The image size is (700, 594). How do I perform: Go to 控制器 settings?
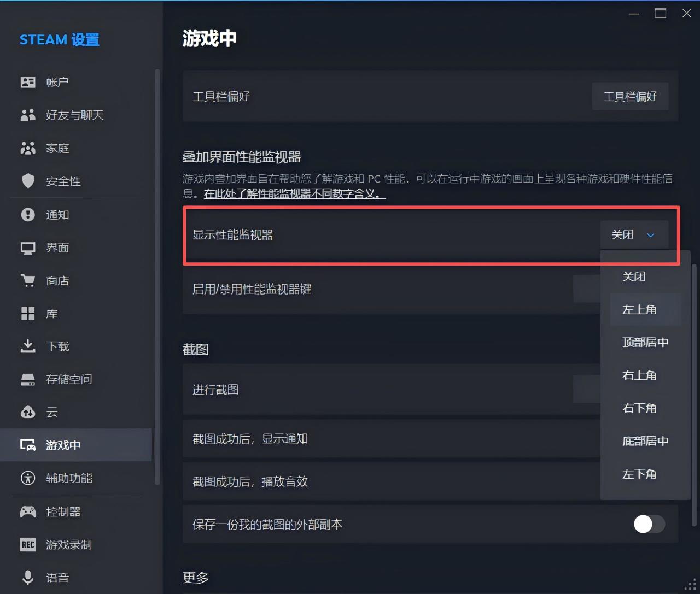pyautogui.click(x=77, y=511)
